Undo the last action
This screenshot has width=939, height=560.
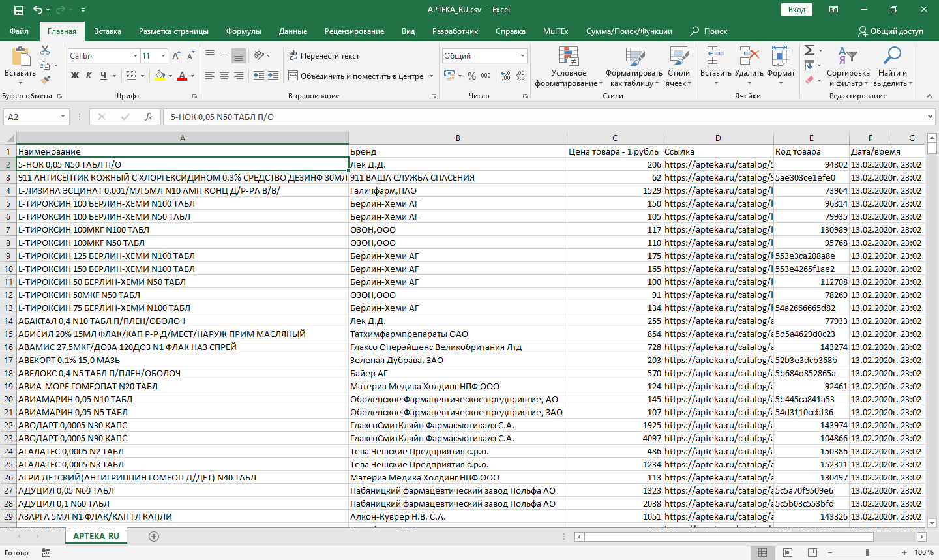38,10
